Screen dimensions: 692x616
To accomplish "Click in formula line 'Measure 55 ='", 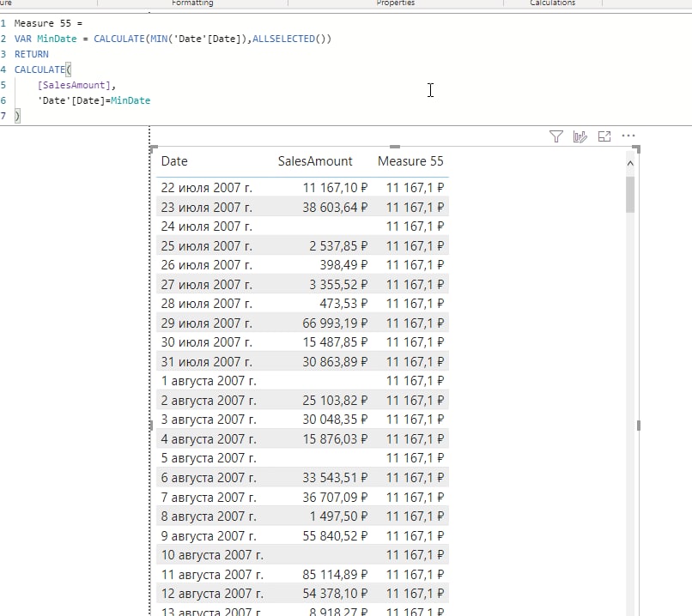I will (x=48, y=23).
